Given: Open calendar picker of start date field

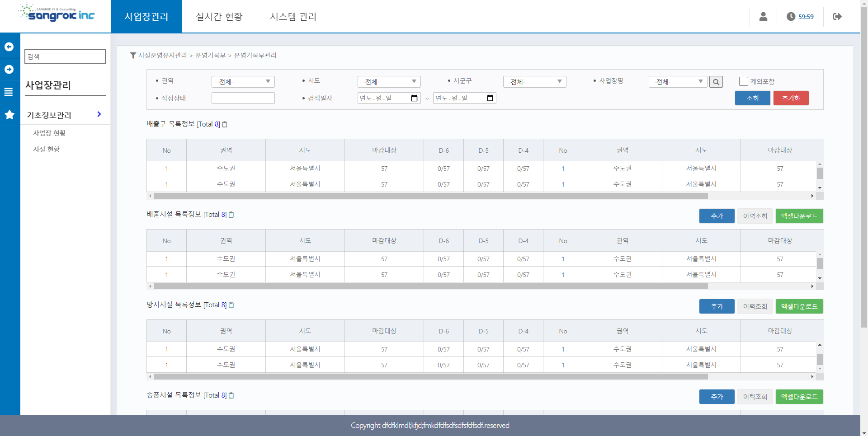Looking at the screenshot, I should tap(414, 98).
